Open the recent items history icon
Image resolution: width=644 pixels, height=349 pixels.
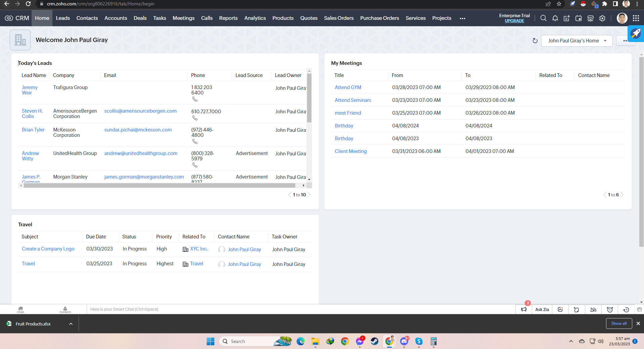[626, 310]
